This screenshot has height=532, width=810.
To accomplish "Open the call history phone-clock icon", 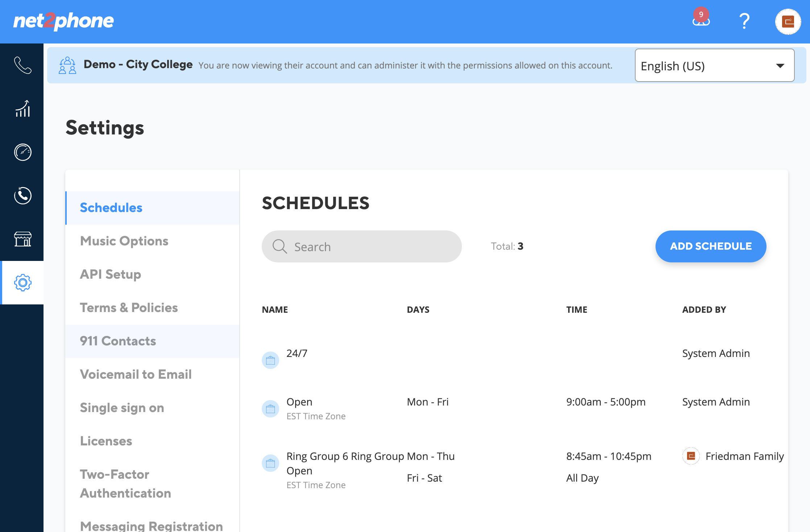I will click(22, 196).
